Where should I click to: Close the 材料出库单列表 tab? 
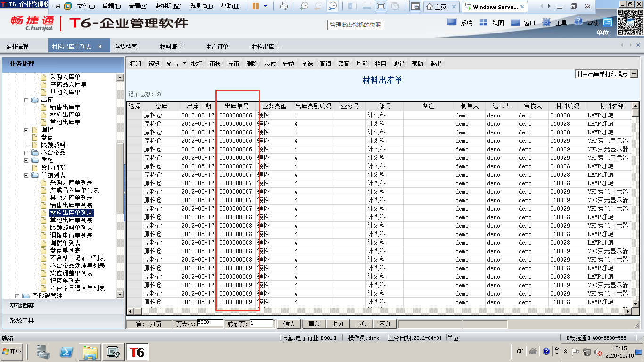[100, 46]
